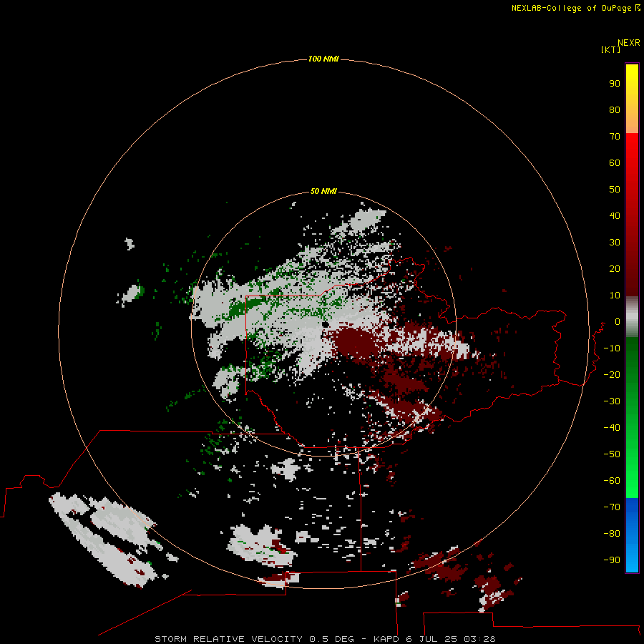Click the -50 value on velocity scale
Screen dimensions: 644x644
[x=612, y=454]
